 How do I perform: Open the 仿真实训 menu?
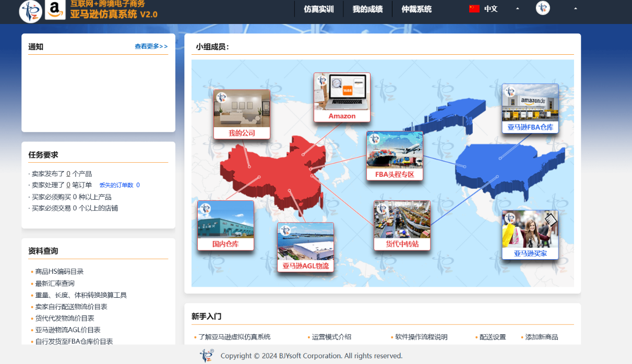(318, 9)
